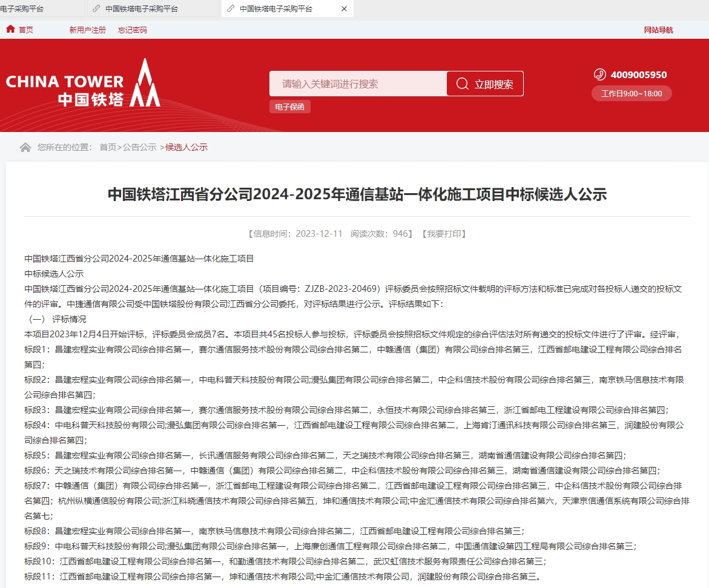
Task: Click the 标段8 paragraph line
Action: tap(274, 532)
